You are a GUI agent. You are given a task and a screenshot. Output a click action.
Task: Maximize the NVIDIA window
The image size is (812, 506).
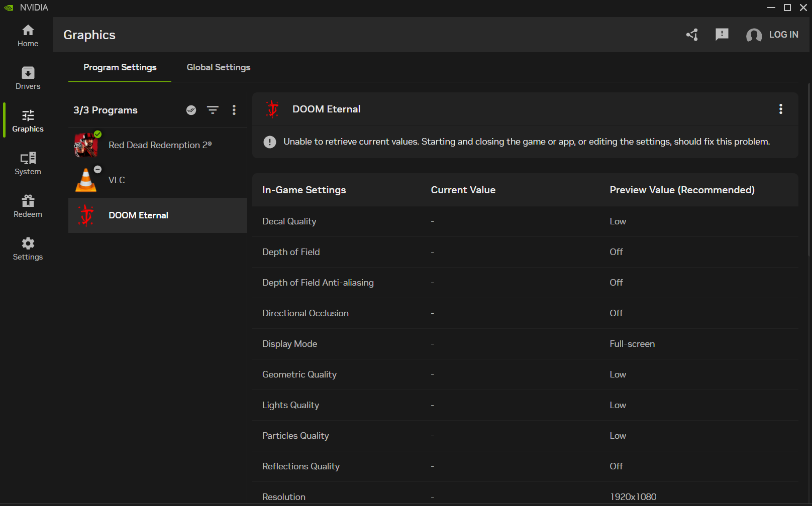pyautogui.click(x=787, y=8)
